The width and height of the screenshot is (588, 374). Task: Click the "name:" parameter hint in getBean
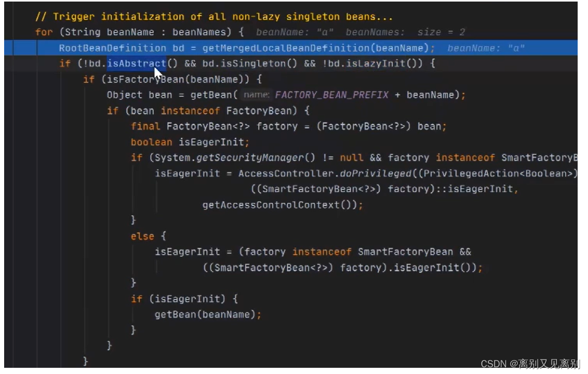point(257,95)
